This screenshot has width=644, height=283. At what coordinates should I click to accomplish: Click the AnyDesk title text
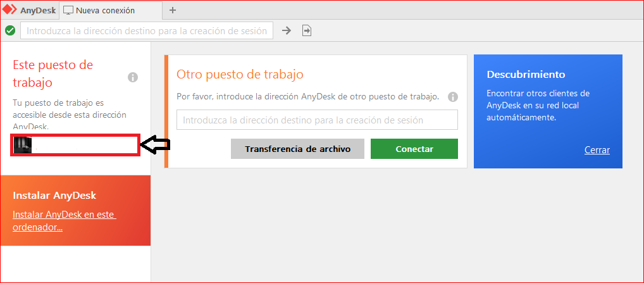tap(38, 10)
